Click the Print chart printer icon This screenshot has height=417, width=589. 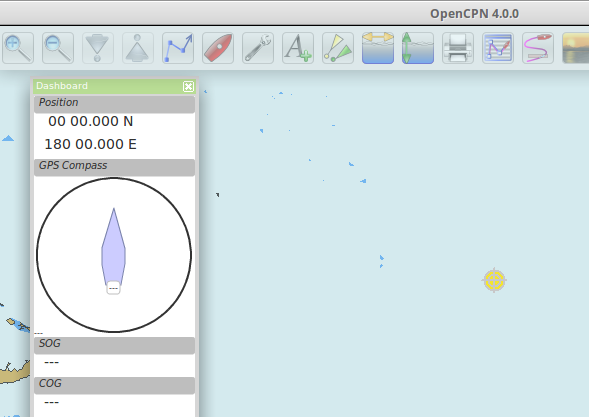click(x=458, y=48)
